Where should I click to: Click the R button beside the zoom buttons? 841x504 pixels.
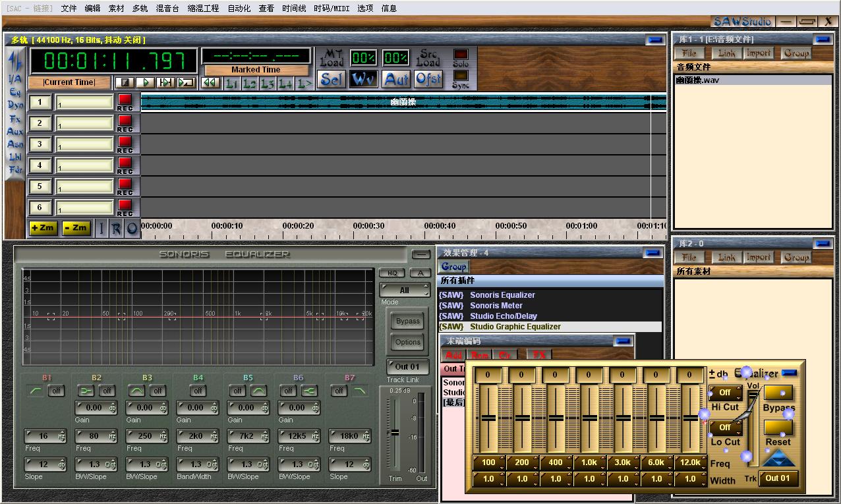[x=116, y=229]
